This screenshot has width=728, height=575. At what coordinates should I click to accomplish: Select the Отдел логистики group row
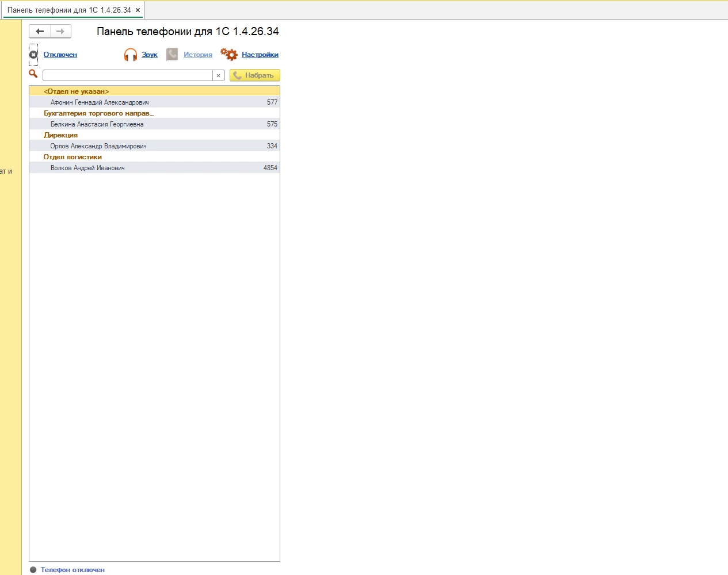click(x=154, y=157)
